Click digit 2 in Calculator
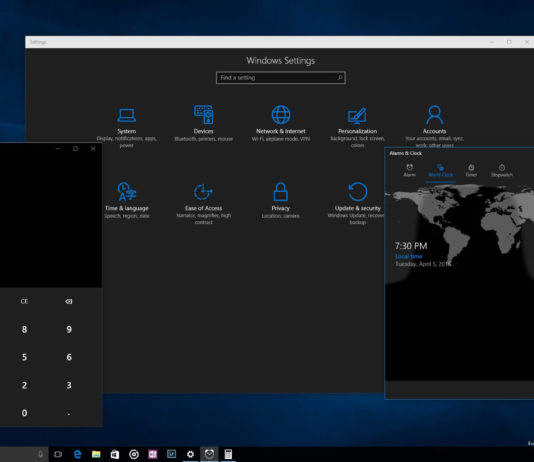 pos(24,385)
